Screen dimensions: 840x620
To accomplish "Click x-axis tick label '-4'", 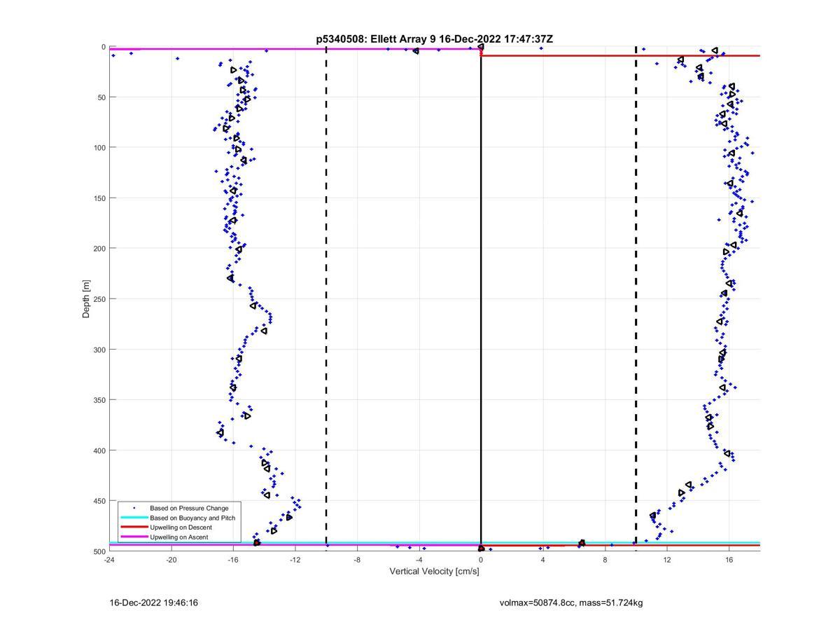I will tap(419, 560).
